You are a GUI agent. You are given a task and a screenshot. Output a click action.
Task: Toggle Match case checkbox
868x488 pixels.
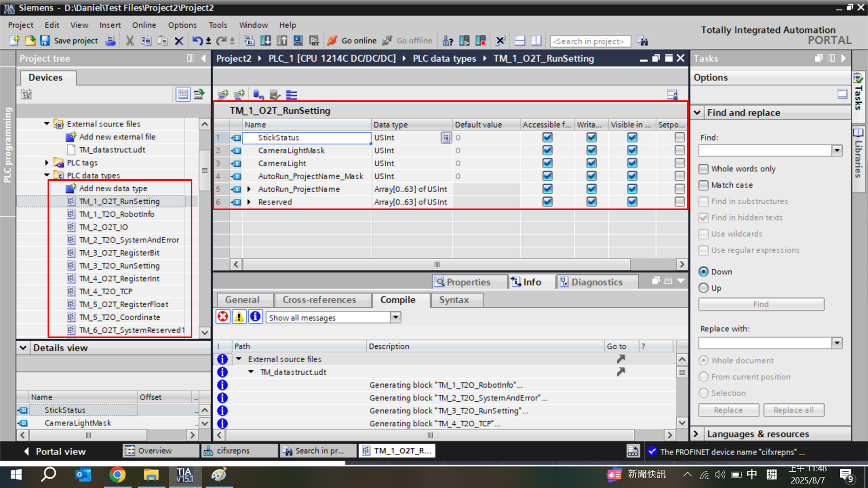(703, 185)
